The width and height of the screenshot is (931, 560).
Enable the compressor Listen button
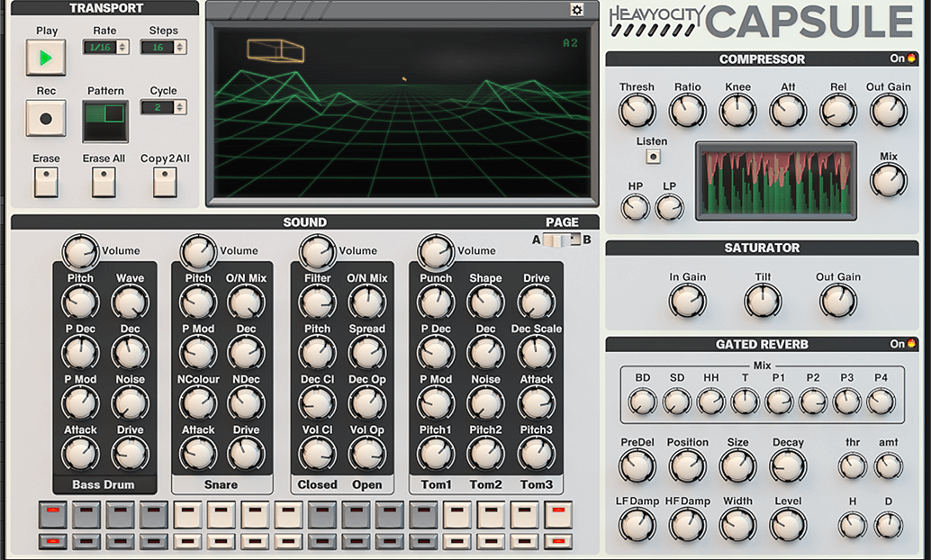coord(652,157)
